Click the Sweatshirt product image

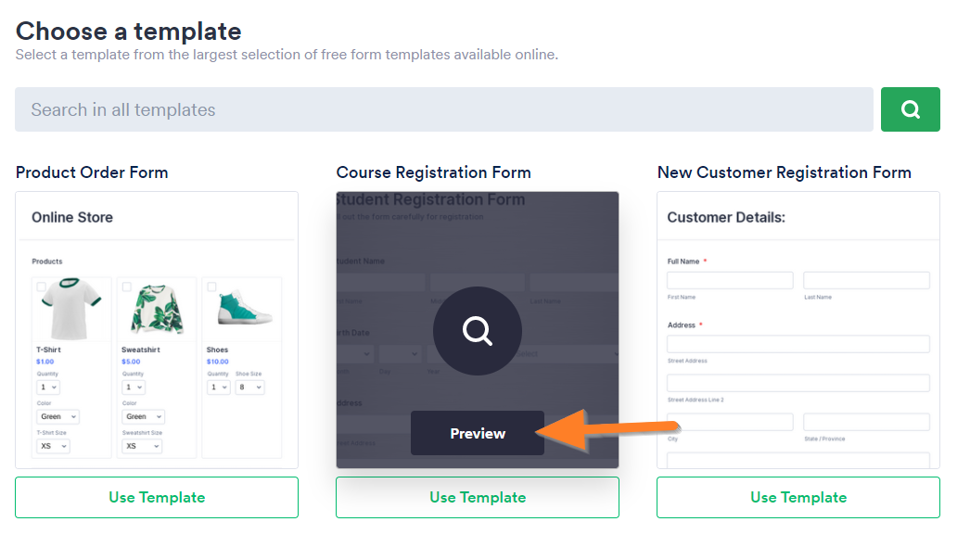157,310
